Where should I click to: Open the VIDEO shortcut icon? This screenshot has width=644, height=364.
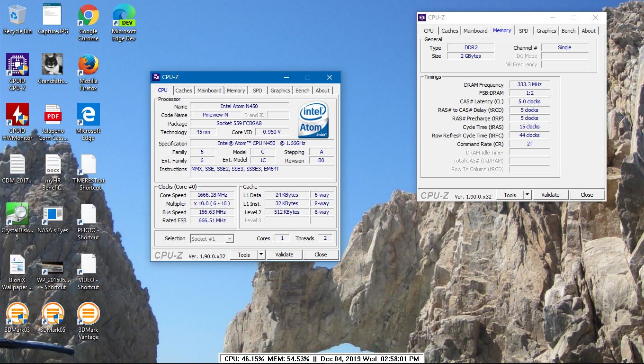(x=89, y=271)
